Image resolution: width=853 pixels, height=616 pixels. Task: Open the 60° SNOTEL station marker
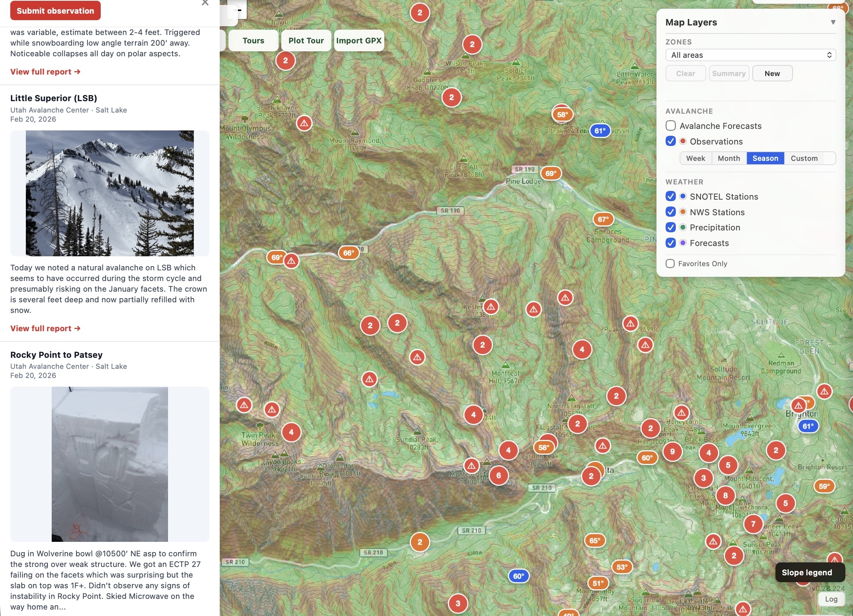[518, 576]
